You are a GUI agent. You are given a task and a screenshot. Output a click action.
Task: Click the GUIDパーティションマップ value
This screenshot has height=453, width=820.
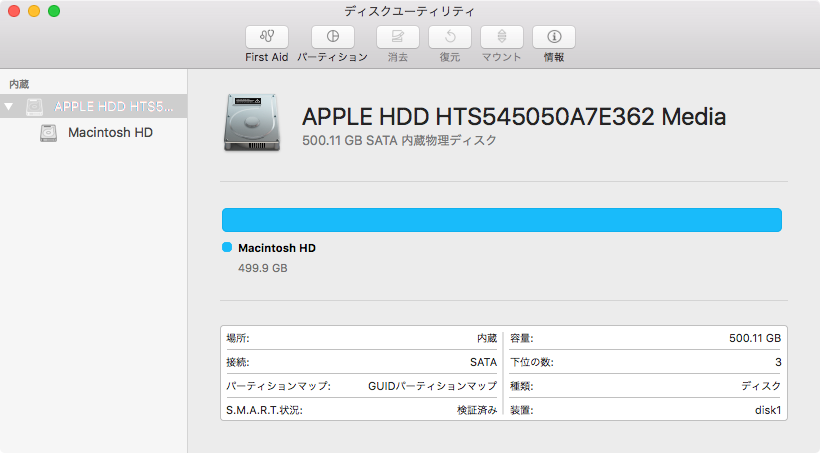[432, 386]
